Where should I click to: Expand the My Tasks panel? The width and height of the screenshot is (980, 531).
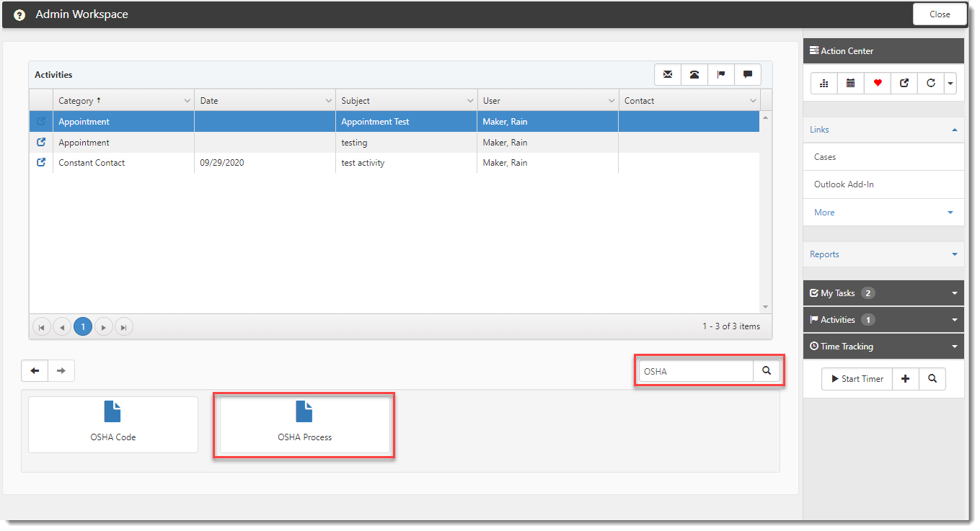954,293
